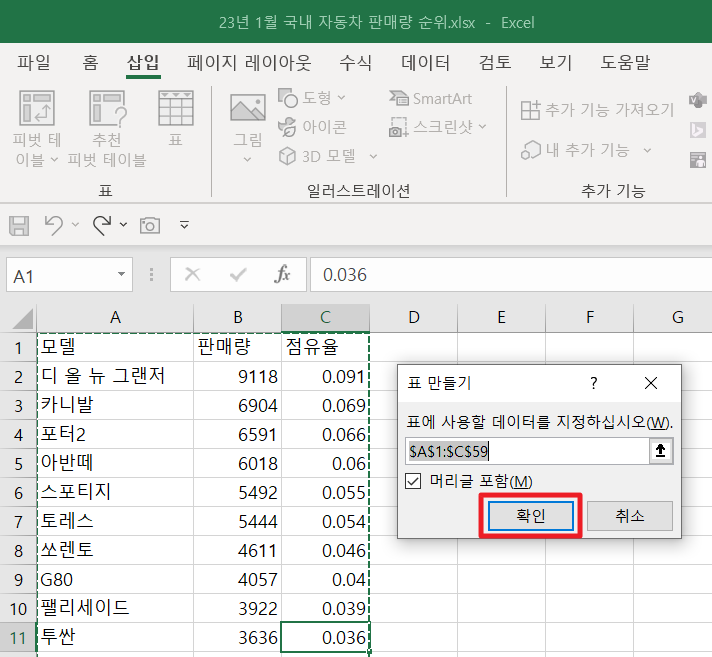Viewport: 712px width, 657px height.
Task: Open the Name Box dropdown
Action: (121, 274)
